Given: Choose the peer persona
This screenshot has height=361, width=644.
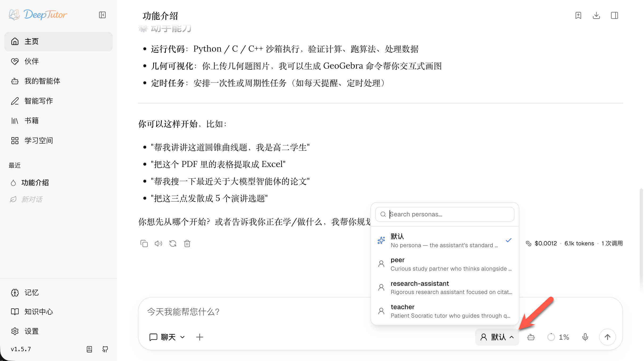Looking at the screenshot, I should point(445,264).
